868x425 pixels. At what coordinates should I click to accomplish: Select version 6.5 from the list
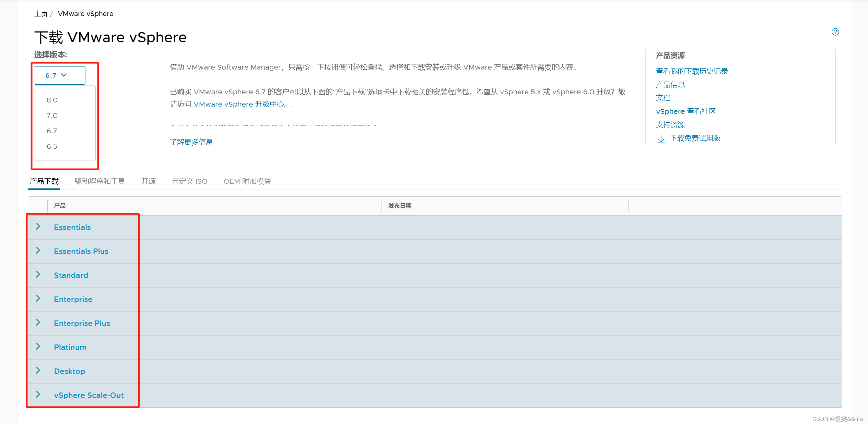pyautogui.click(x=52, y=146)
